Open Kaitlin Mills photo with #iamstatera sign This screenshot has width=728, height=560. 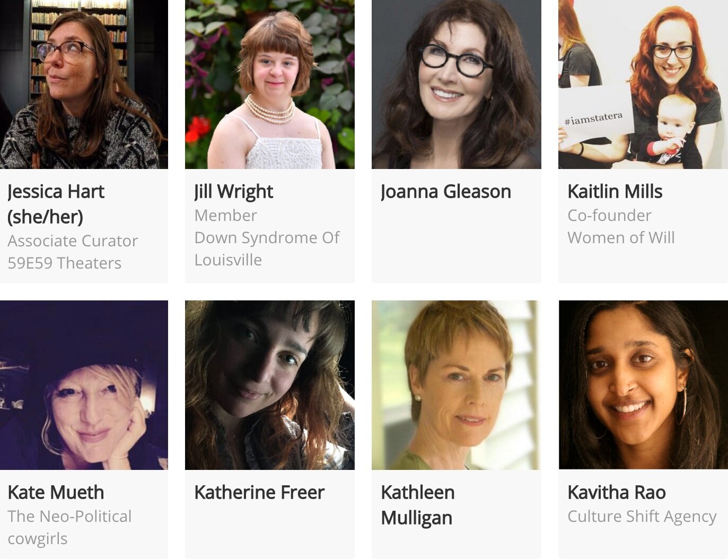[643, 84]
